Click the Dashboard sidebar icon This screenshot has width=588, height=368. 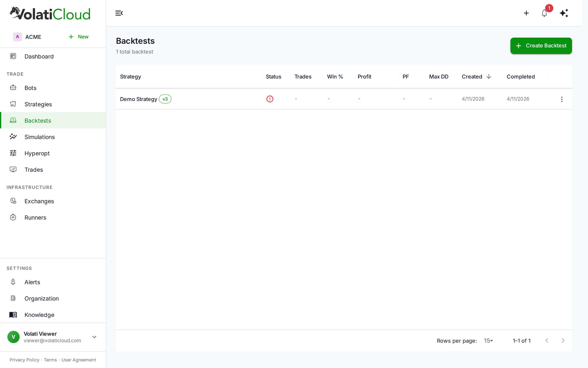13,56
